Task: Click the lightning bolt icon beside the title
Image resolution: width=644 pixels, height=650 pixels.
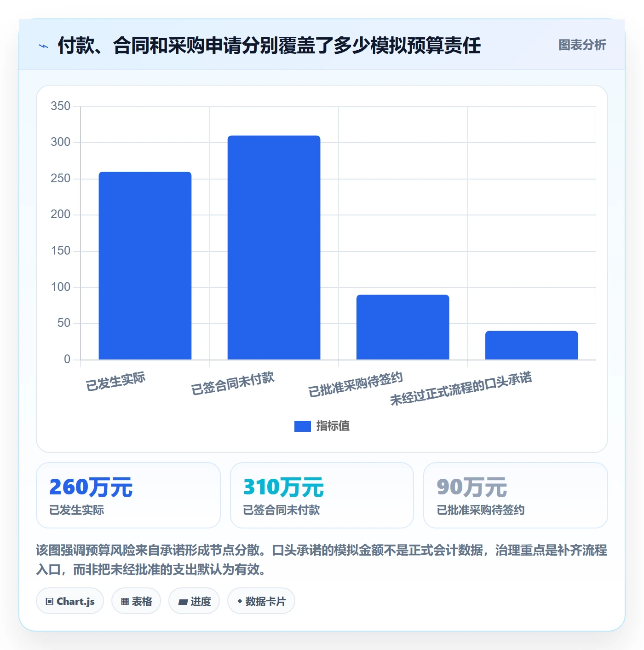Action: (44, 46)
